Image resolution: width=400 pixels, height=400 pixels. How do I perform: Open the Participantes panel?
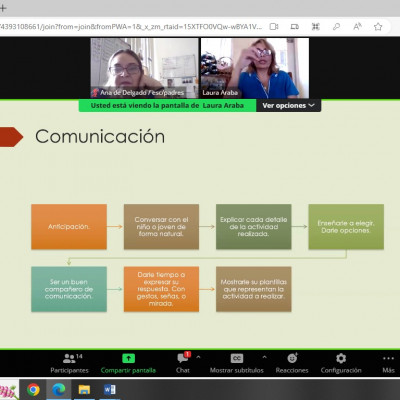[x=69, y=363]
